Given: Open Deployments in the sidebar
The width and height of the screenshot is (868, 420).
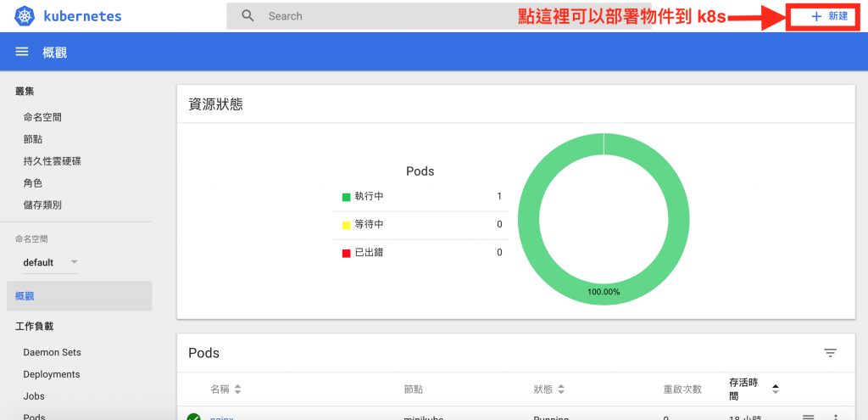Looking at the screenshot, I should tap(52, 374).
